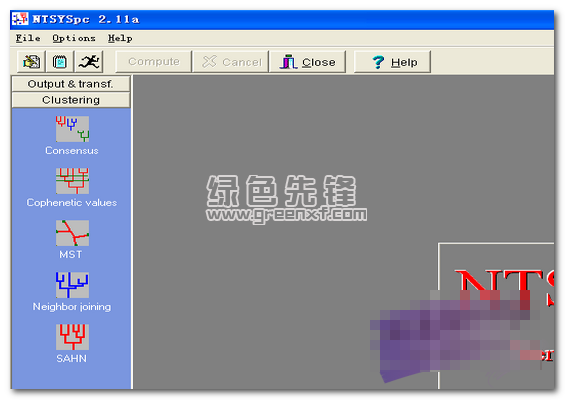This screenshot has width=565, height=400.
Task: Click the Compute button
Action: pyautogui.click(x=154, y=62)
